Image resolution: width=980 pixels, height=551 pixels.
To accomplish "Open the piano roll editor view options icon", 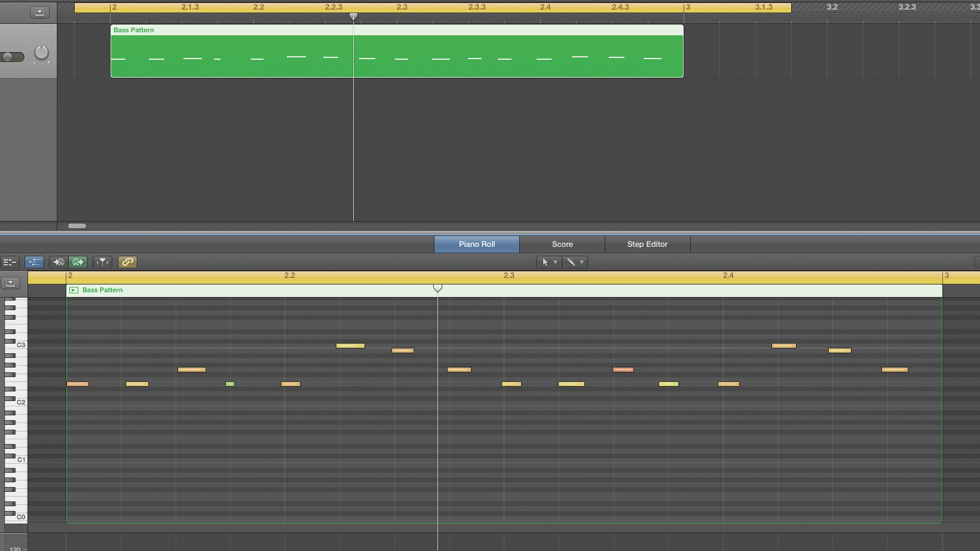I will 10,262.
